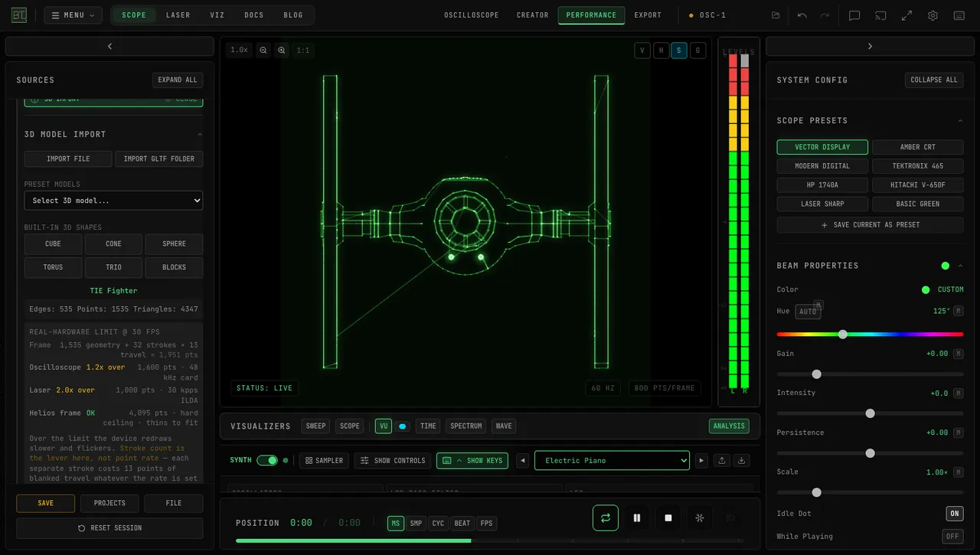Click the download preset icon
980x555 pixels.
[740, 460]
